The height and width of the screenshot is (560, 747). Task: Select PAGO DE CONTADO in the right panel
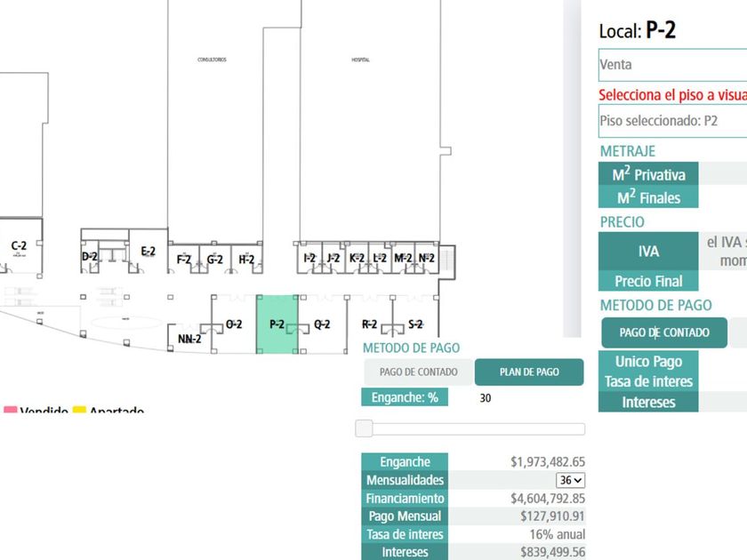pyautogui.click(x=664, y=332)
